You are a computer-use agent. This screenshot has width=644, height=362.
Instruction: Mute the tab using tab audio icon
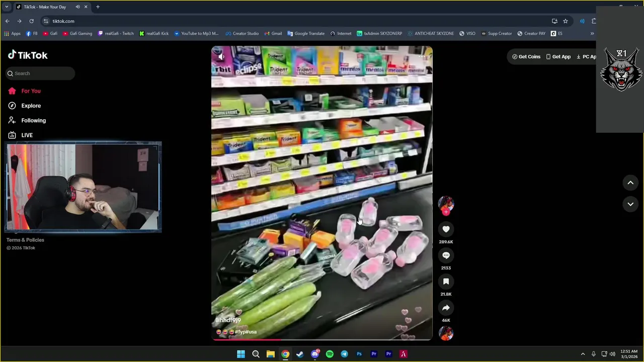tap(77, 7)
